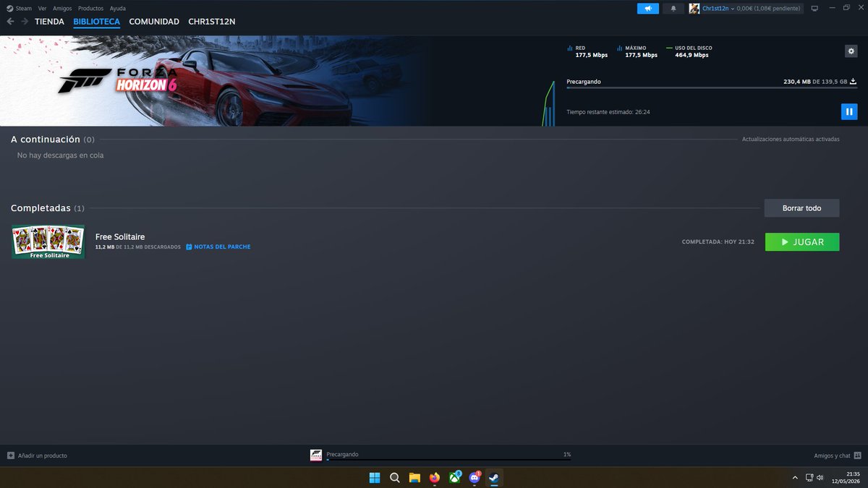Open the Windows Start menu
The height and width of the screenshot is (488, 868).
coord(375,477)
